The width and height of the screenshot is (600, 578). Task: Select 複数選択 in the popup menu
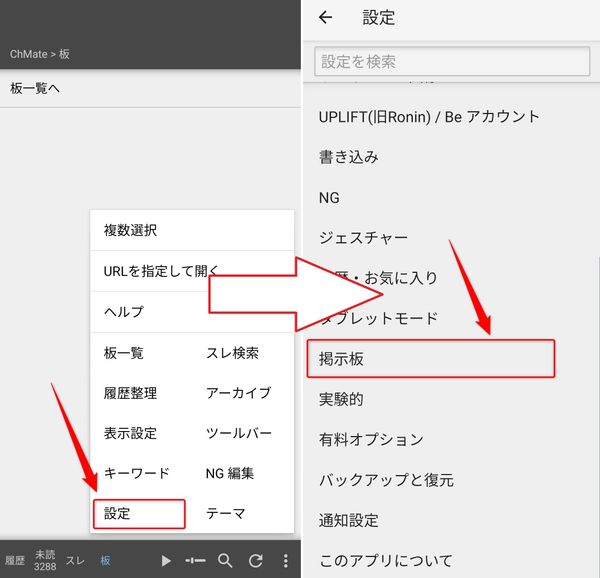pyautogui.click(x=192, y=230)
